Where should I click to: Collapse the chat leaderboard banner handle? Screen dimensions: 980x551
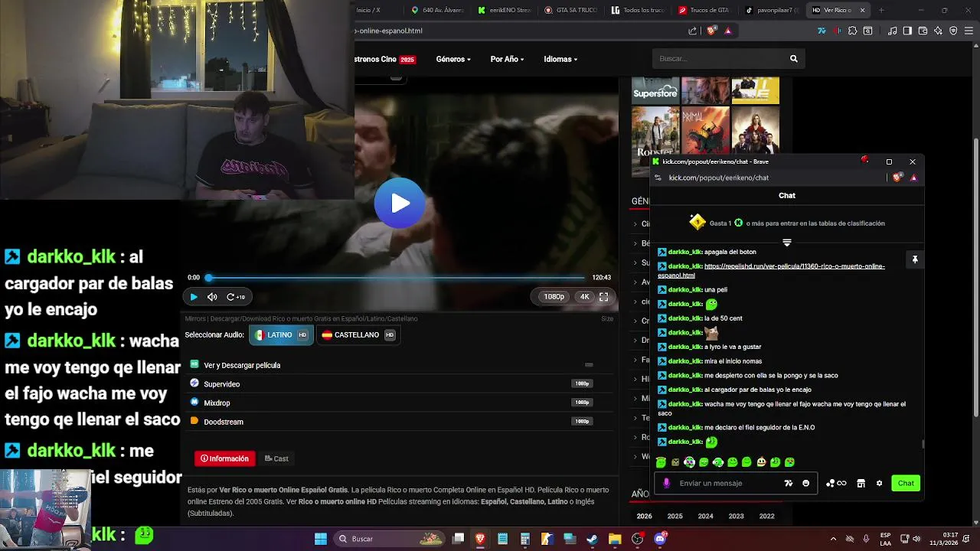[786, 243]
